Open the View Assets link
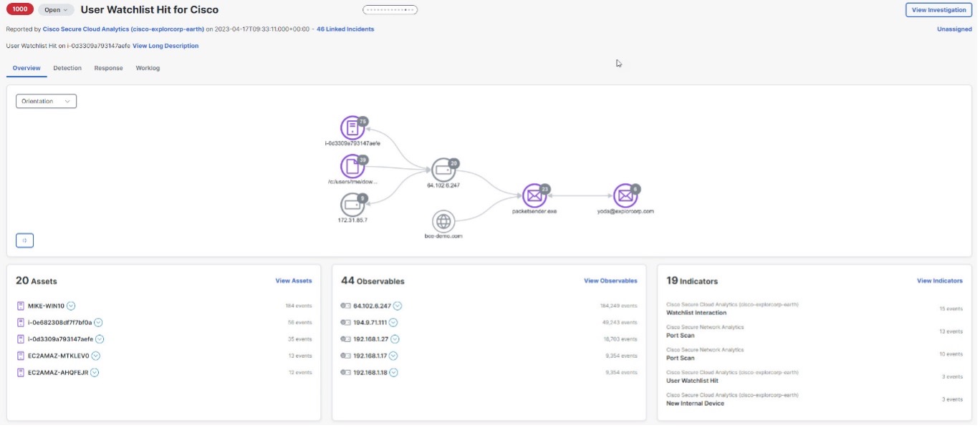 [x=294, y=281]
